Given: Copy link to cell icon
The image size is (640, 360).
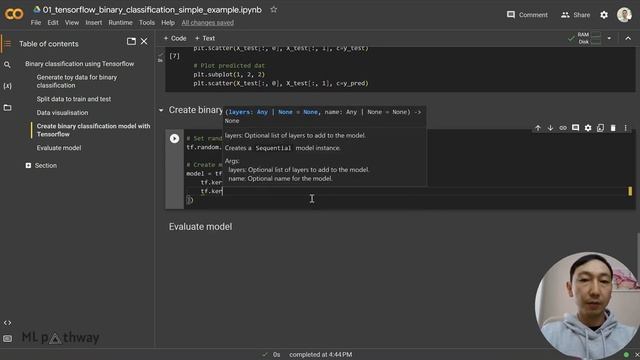Looking at the screenshot, I should (x=563, y=128).
